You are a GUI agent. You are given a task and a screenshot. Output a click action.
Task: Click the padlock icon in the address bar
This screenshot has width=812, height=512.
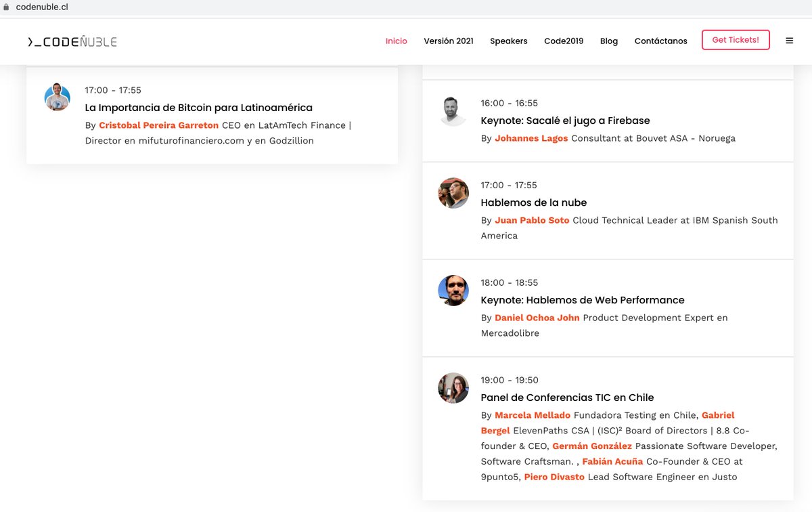7,7
